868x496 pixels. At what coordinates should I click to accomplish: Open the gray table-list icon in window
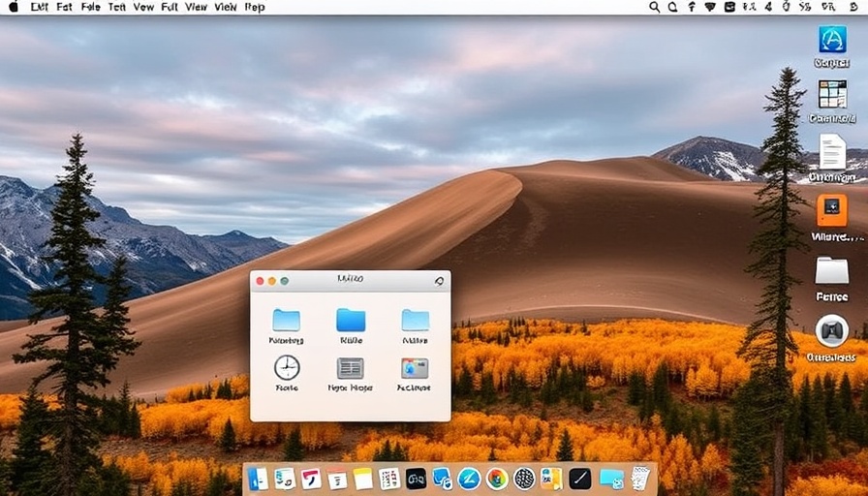(351, 368)
